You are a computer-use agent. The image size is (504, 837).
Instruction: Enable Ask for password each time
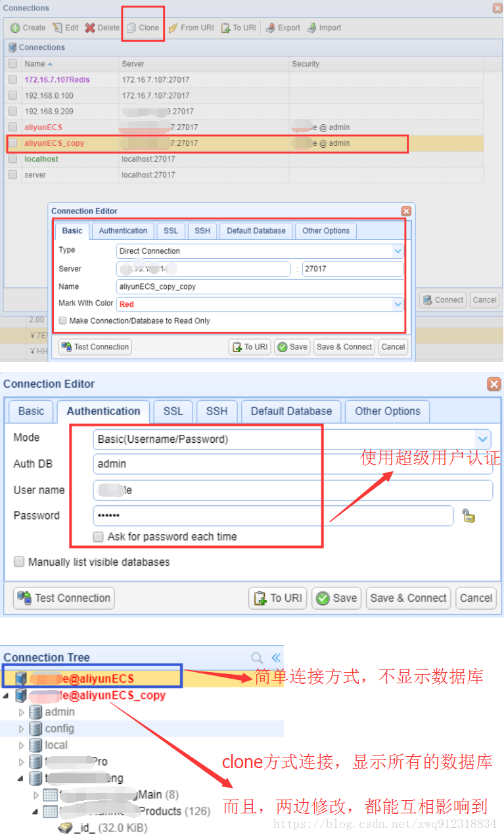tap(98, 537)
